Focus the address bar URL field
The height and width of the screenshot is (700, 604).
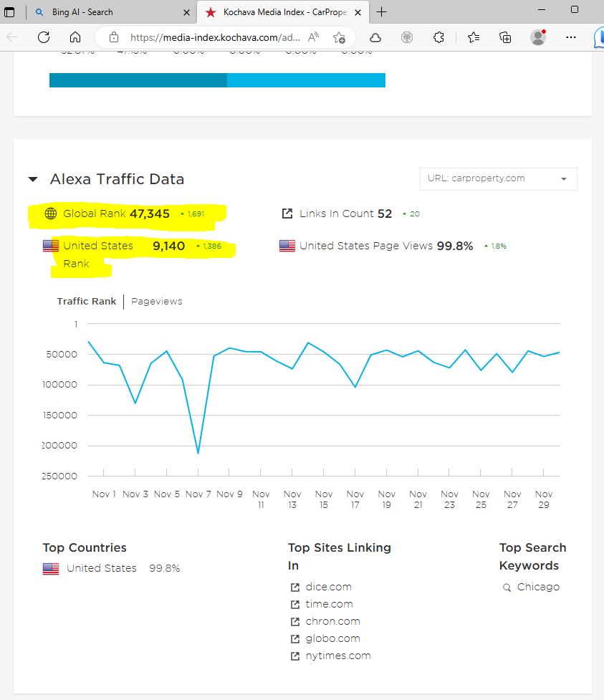215,37
